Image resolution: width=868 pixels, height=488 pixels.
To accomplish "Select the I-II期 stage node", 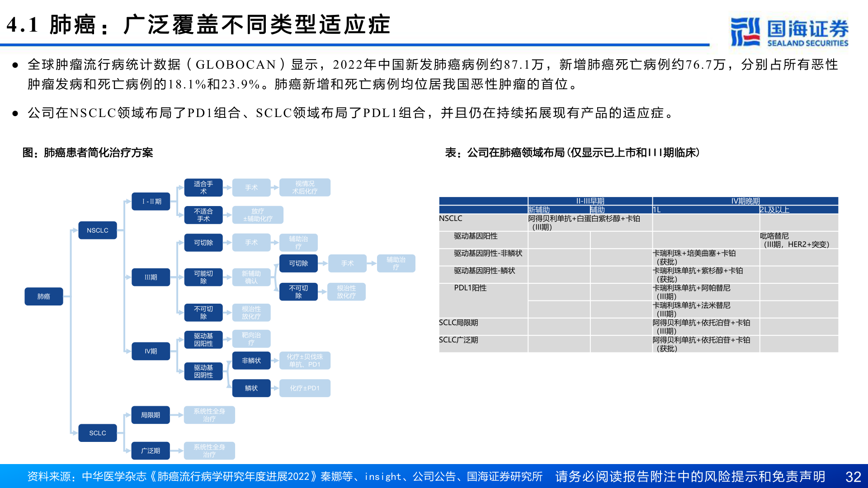I will pyautogui.click(x=151, y=202).
